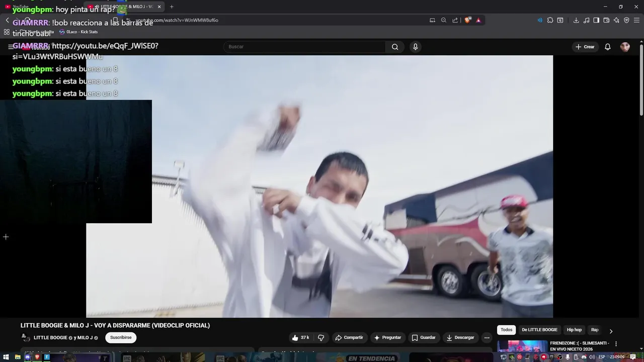Viewport: 644px width, 362px height.
Task: Open YouTube notifications bell
Action: click(607, 47)
